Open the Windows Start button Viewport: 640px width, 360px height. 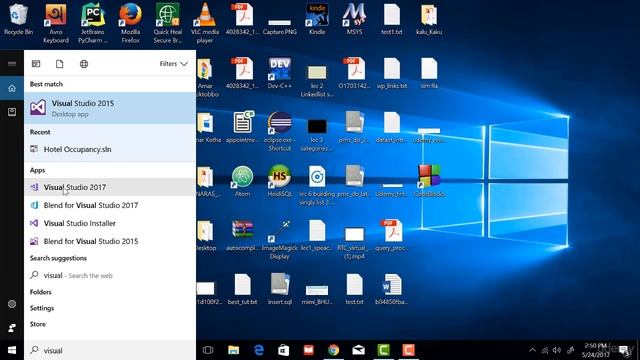(x=12, y=350)
